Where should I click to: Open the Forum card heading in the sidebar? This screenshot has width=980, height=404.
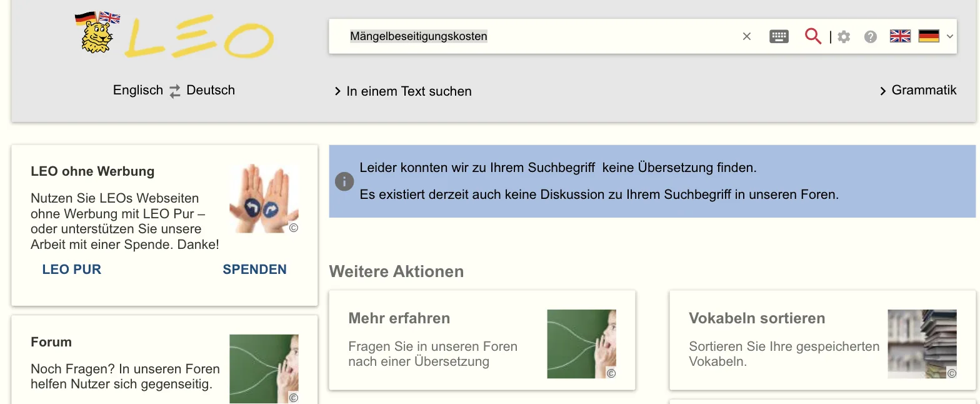[51, 342]
